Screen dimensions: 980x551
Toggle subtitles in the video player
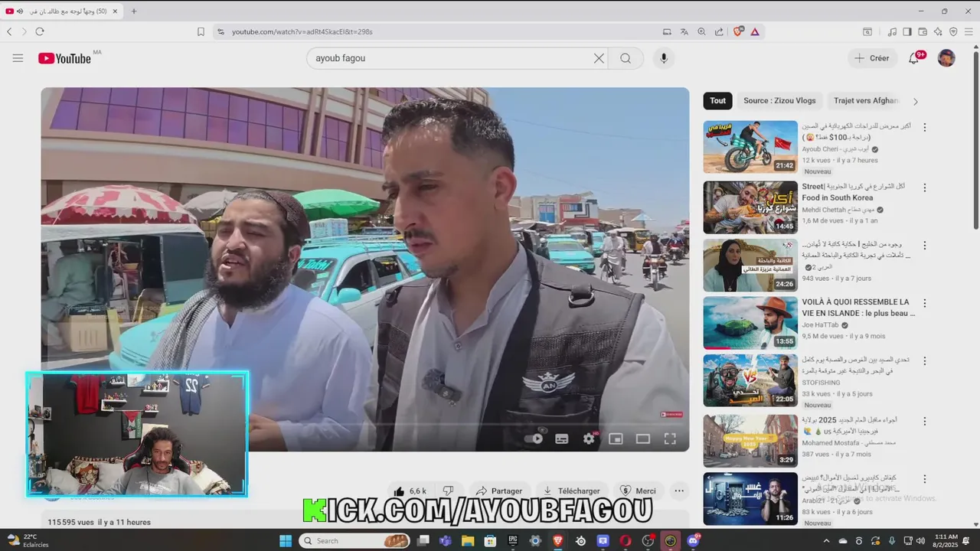[561, 439]
